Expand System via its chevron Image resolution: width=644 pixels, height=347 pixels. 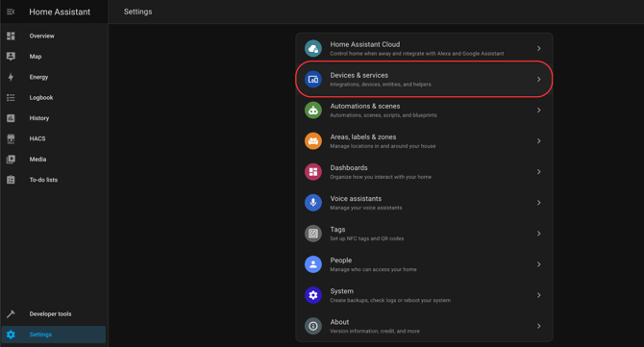pos(538,295)
